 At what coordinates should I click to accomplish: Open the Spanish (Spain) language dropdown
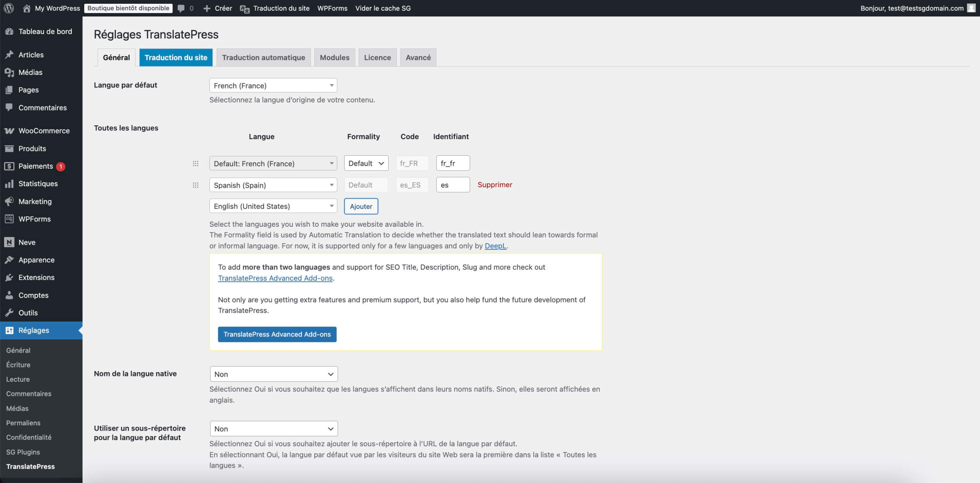[273, 185]
